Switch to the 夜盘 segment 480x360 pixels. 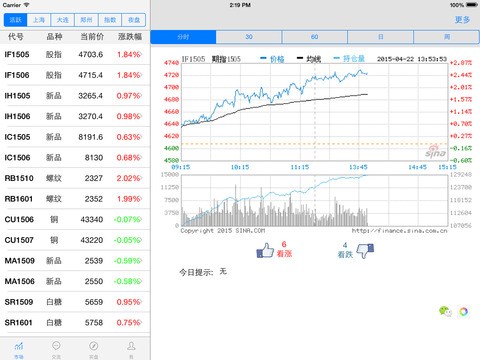(134, 20)
